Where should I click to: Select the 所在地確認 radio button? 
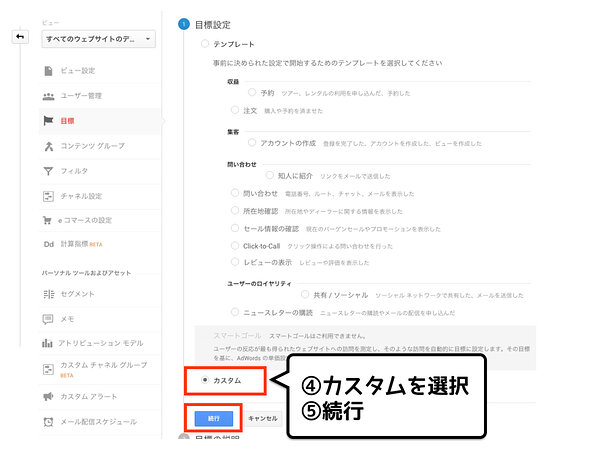tap(235, 210)
